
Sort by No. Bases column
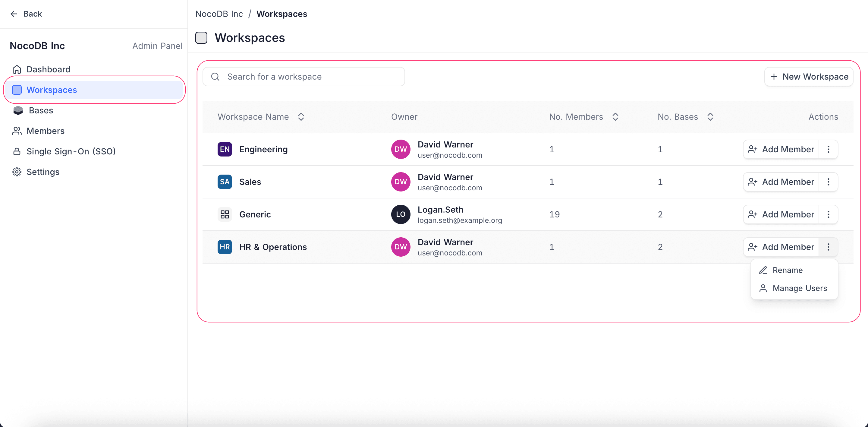click(x=710, y=117)
